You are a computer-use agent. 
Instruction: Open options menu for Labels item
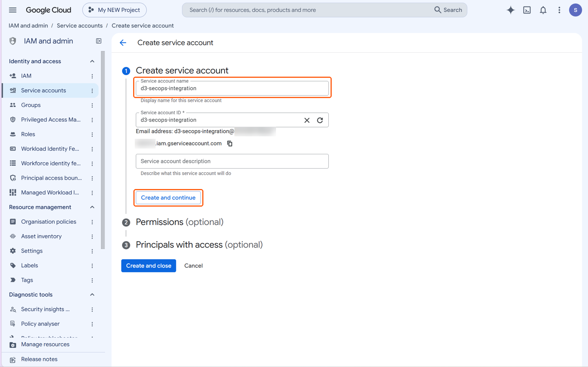click(92, 265)
